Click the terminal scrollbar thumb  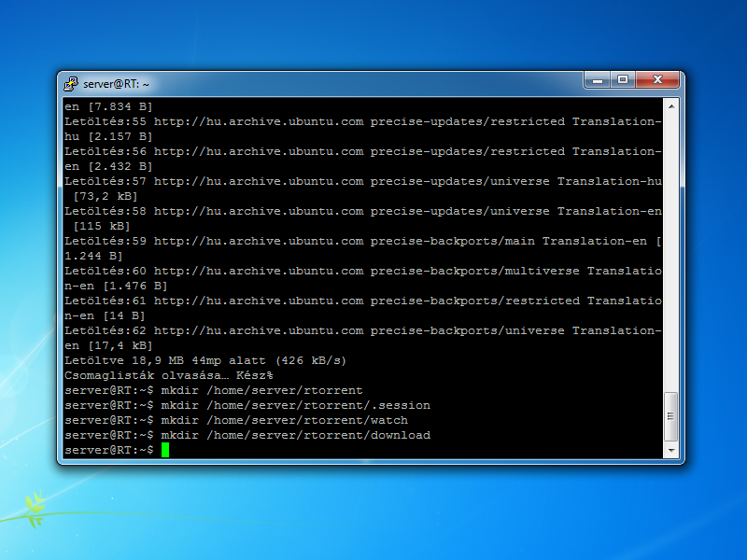click(670, 417)
